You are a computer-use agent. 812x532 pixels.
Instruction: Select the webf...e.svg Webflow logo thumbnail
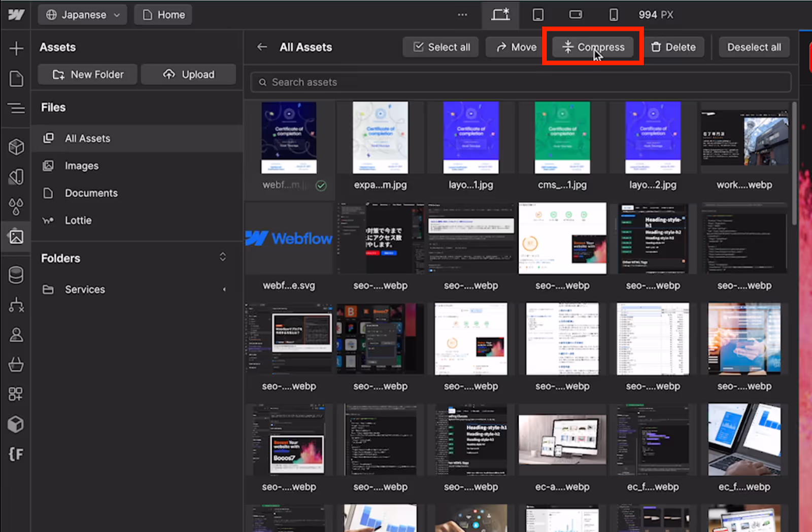click(289, 238)
